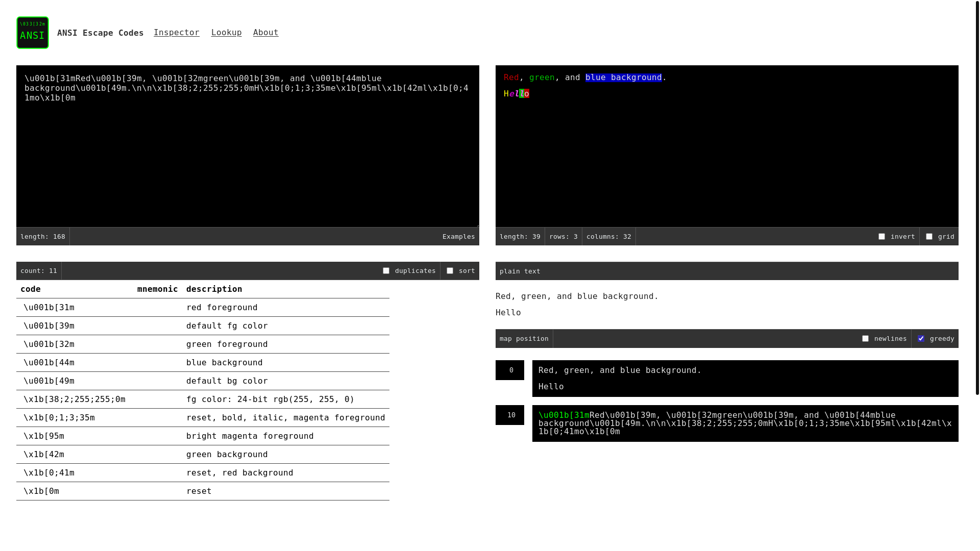The image size is (980, 551).
Task: Click the 'green foreground' description
Action: tap(227, 344)
